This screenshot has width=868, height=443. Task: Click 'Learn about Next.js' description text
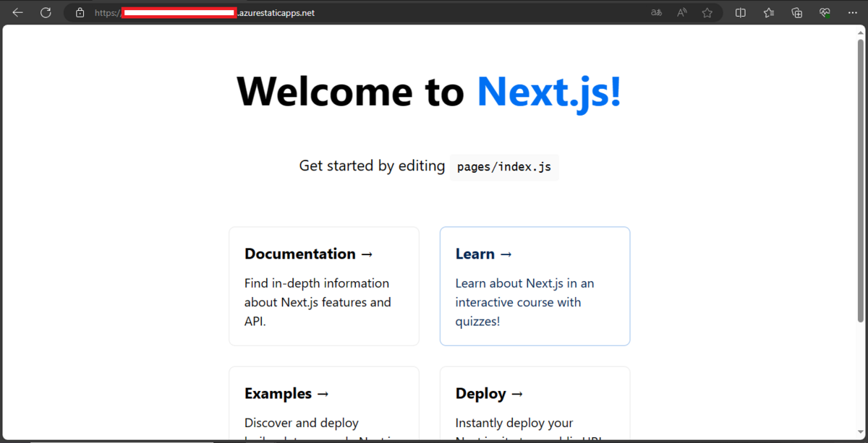click(x=525, y=302)
